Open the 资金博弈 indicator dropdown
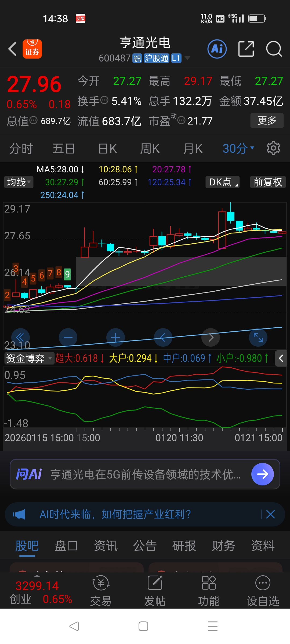The width and height of the screenshot is (290, 644). pyautogui.click(x=29, y=358)
